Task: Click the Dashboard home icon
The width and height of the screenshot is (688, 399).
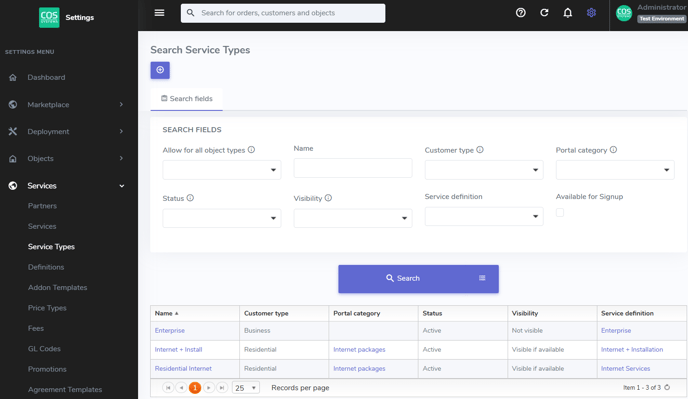Action: click(x=13, y=77)
